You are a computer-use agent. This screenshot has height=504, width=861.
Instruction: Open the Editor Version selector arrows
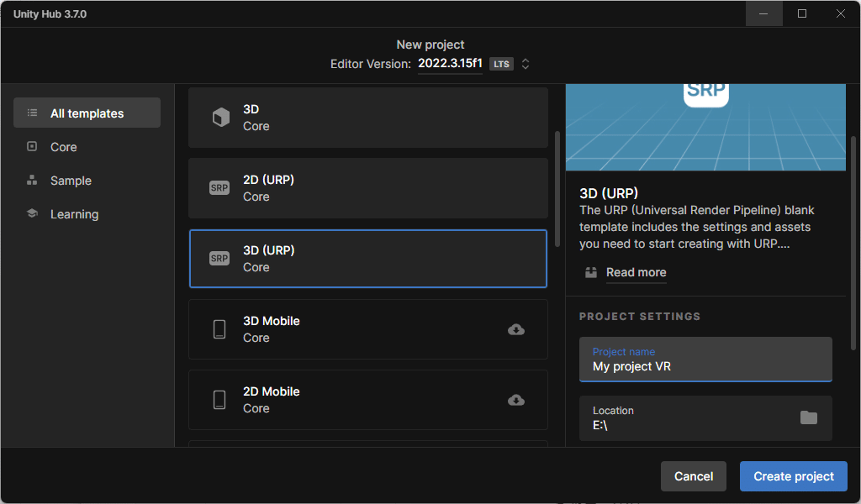[526, 64]
